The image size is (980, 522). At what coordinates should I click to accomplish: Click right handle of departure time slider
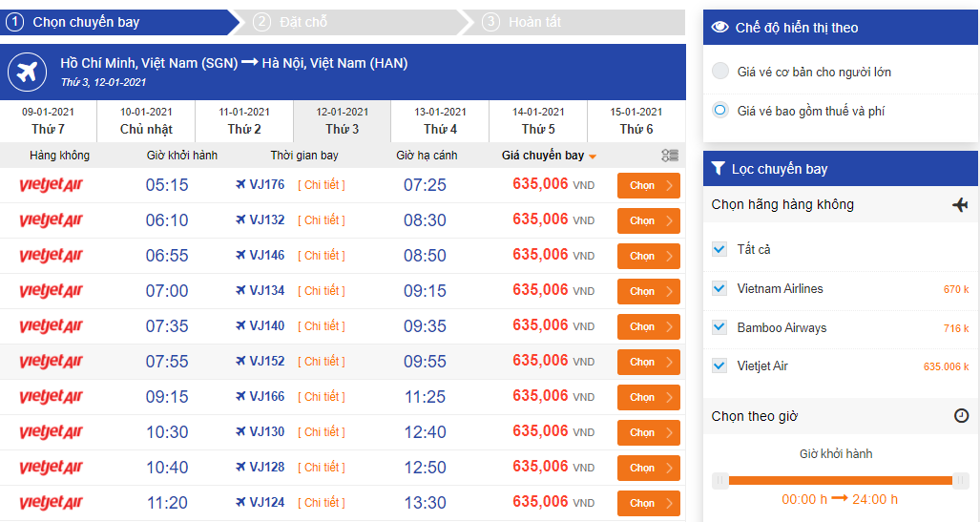[x=961, y=480]
